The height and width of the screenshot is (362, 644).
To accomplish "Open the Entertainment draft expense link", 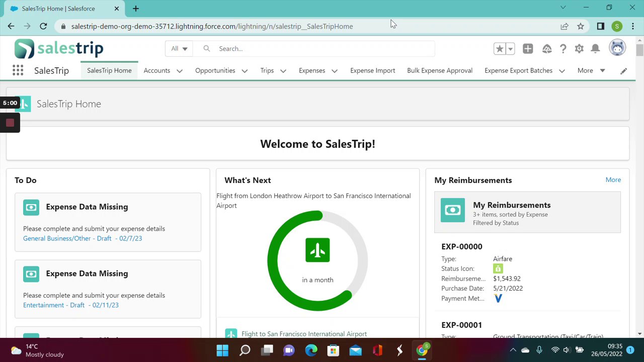I will coord(71,305).
